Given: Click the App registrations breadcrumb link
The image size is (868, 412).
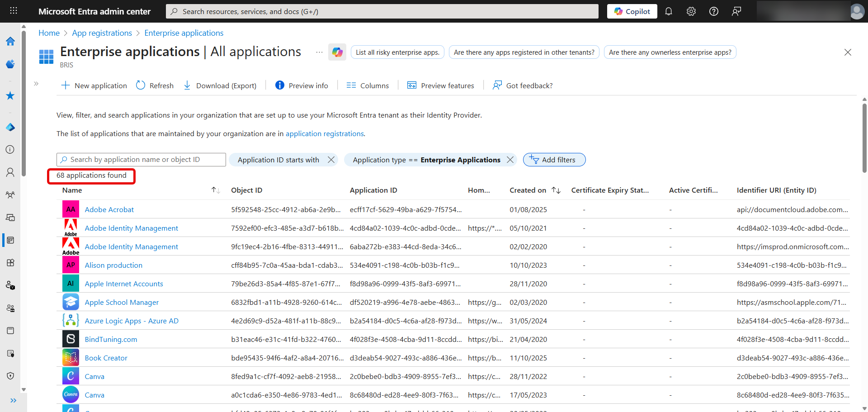Looking at the screenshot, I should click(102, 33).
